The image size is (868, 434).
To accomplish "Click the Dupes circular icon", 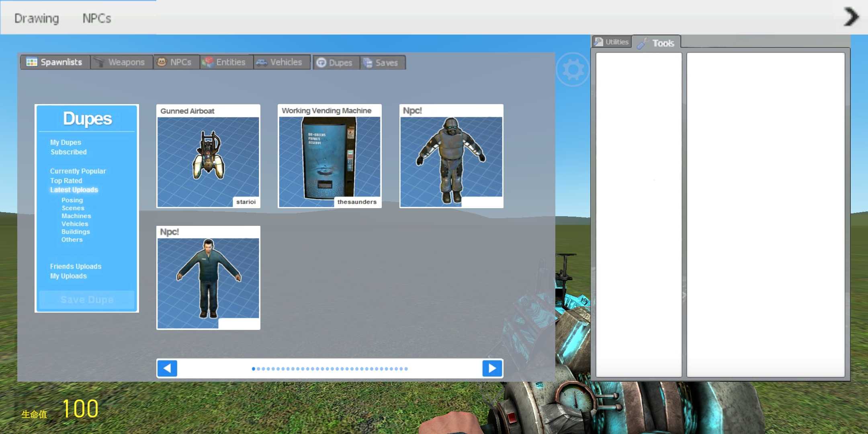I will click(321, 63).
